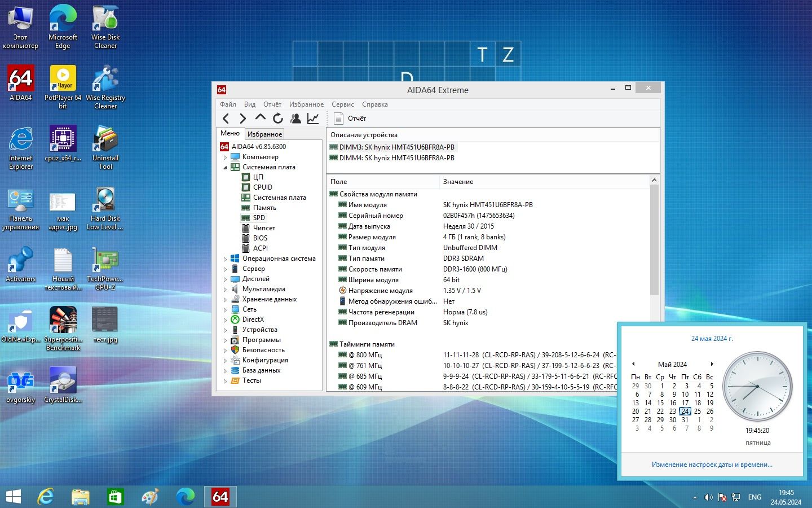Expand Сеть tree node
This screenshot has height=508, width=812.
225,310
